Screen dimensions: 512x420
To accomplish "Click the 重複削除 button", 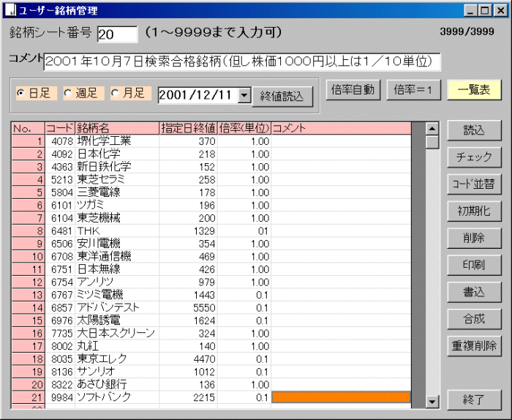I will [x=474, y=346].
